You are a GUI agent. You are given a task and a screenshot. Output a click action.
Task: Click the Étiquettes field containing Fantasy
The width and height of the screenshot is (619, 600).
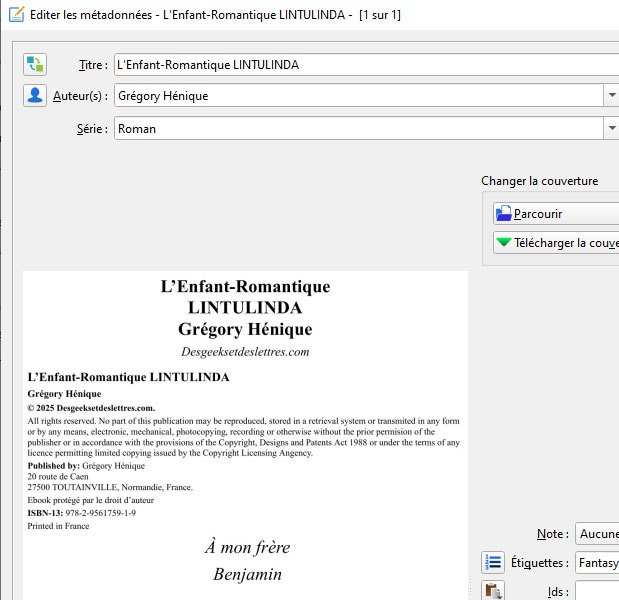[x=597, y=562]
